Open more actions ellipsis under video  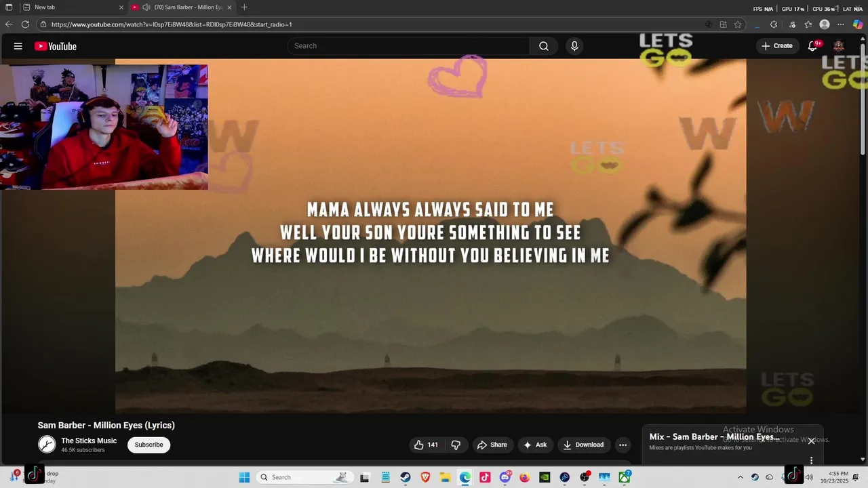click(623, 445)
